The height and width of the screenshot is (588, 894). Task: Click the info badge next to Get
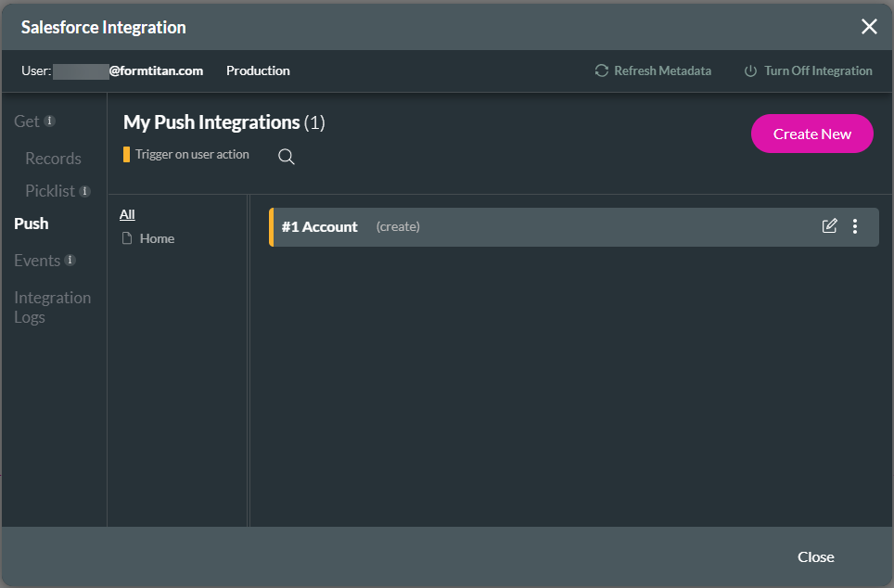point(51,120)
